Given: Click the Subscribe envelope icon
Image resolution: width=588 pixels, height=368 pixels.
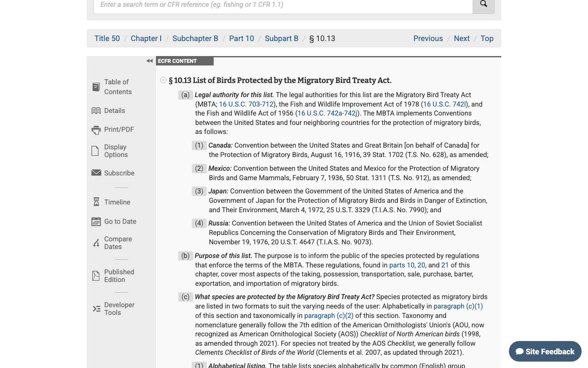Looking at the screenshot, I should pyautogui.click(x=96, y=173).
